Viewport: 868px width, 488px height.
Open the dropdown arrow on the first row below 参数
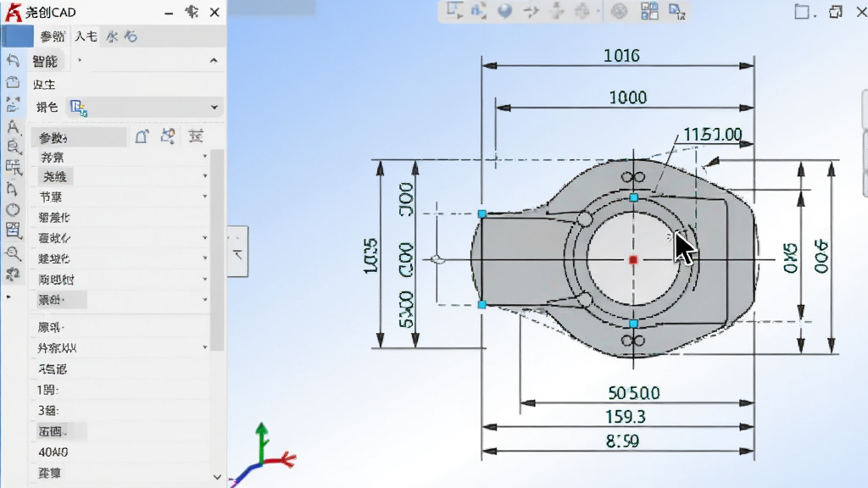tap(205, 157)
